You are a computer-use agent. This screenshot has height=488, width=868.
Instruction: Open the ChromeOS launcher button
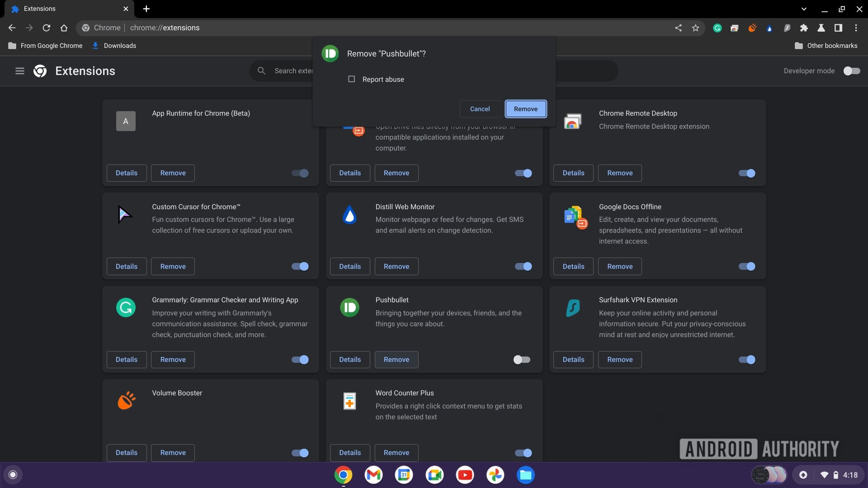[13, 475]
